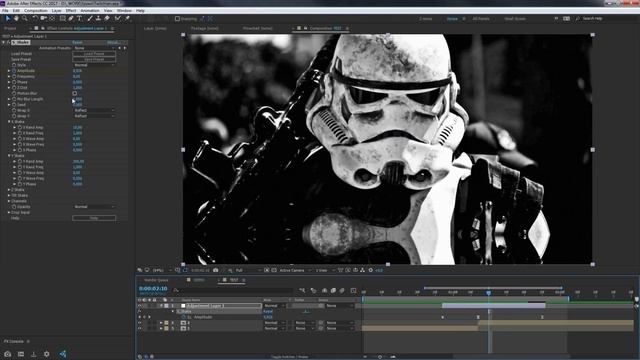Open the Active Camera view dropdown
This screenshot has height=360, width=640.
[295, 270]
